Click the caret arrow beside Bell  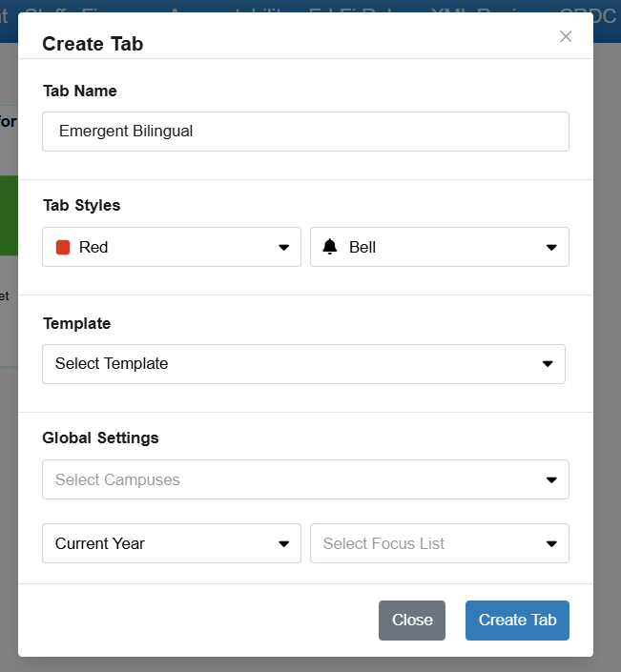coord(551,247)
